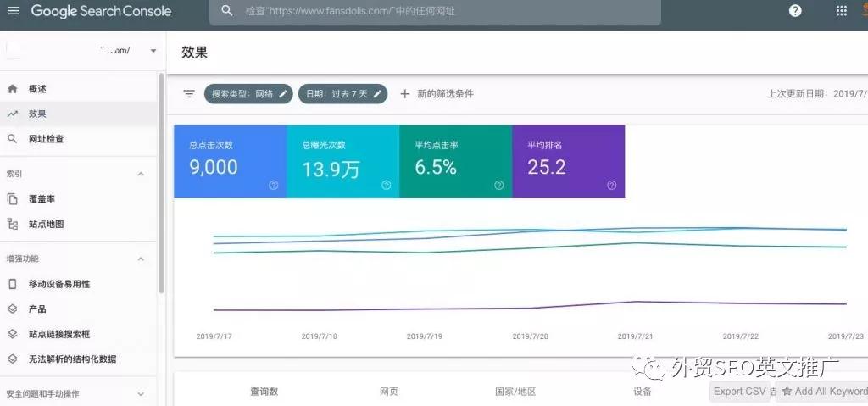Click the filter list icon

[189, 94]
